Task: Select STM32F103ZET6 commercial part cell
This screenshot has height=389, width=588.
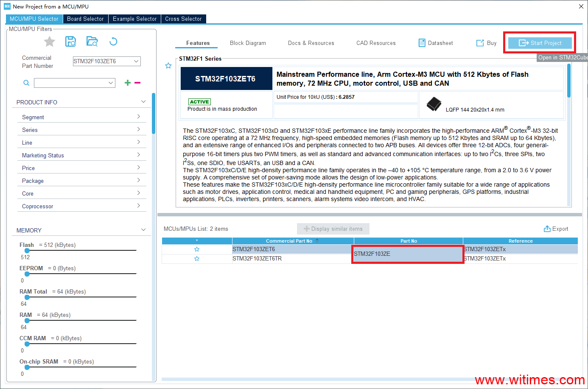Action: click(292, 249)
